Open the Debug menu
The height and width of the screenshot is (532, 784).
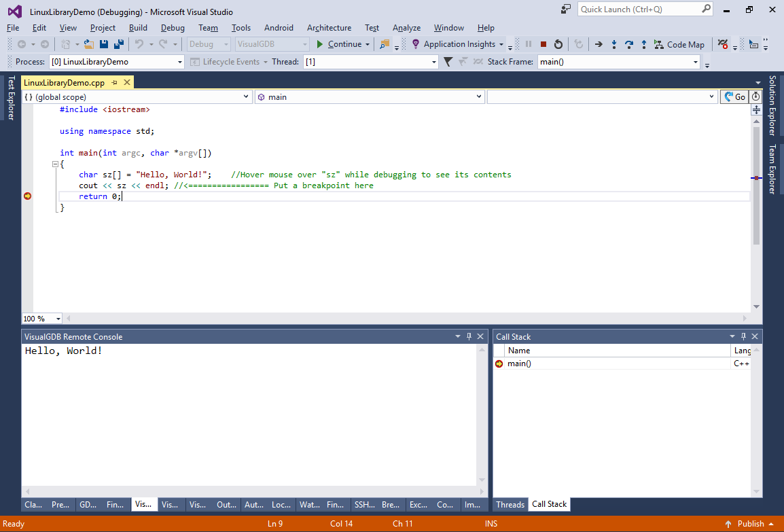click(173, 27)
